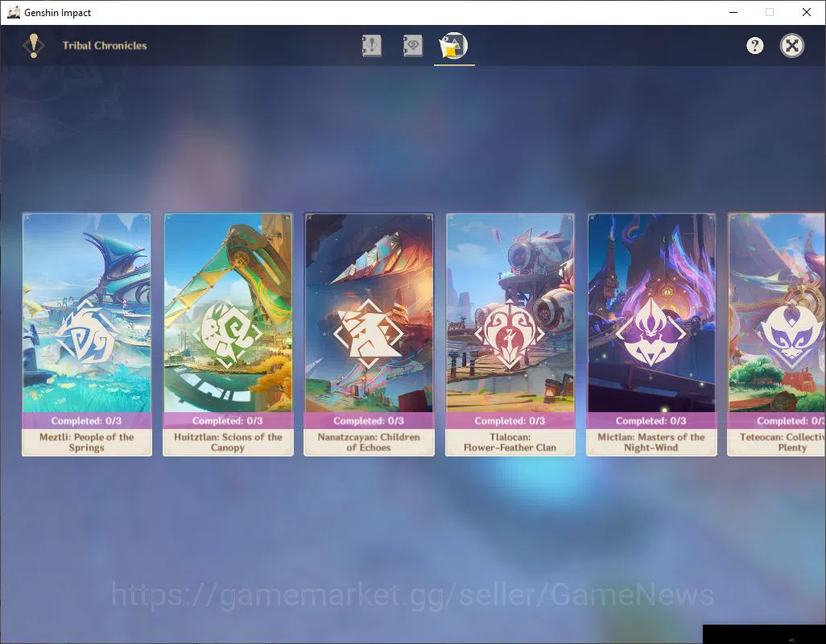Minimize the Genshin Impact window
Screen dimensions: 826x644
733,12
